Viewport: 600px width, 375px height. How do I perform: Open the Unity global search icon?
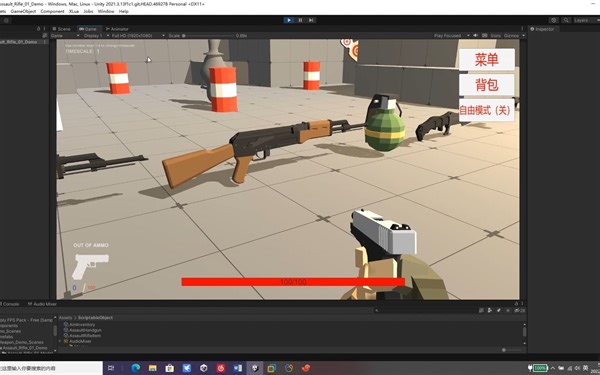(x=566, y=20)
